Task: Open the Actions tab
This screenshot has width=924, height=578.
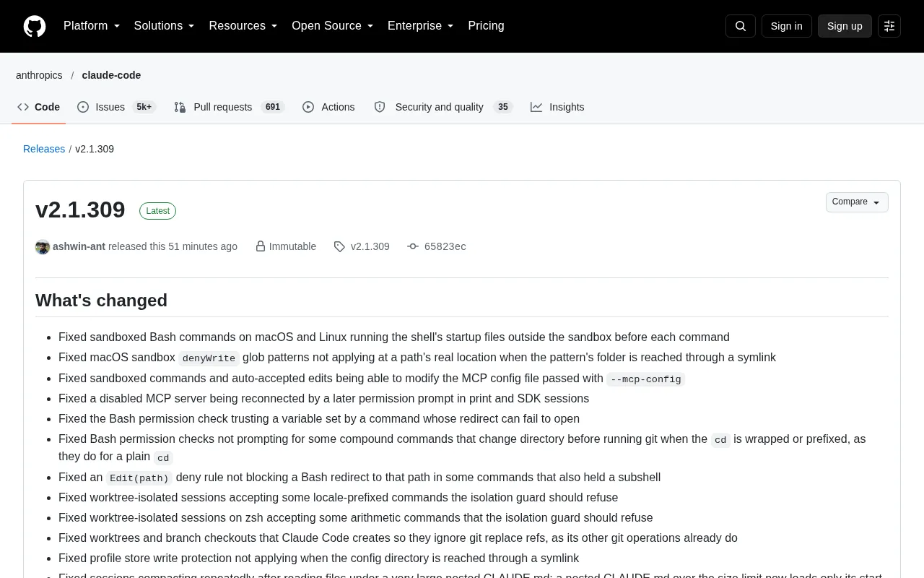Action: click(x=328, y=107)
